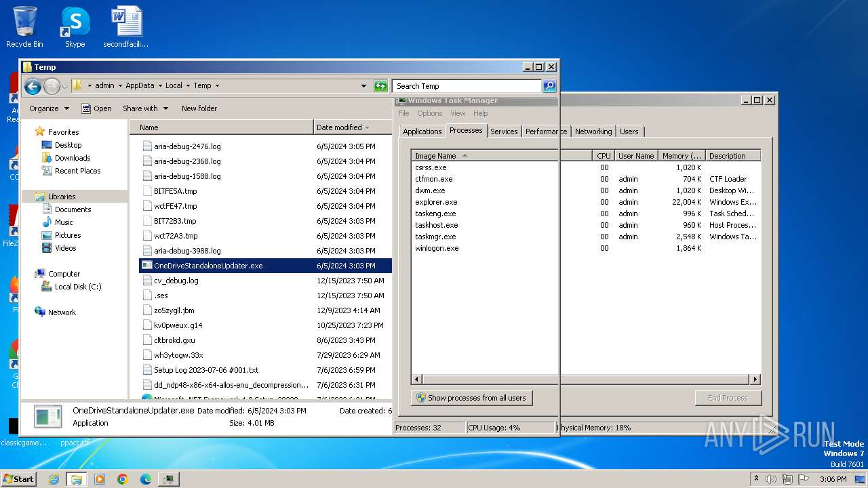Click End Process button in Task Manager
The width and height of the screenshot is (868, 488).
pyautogui.click(x=728, y=398)
